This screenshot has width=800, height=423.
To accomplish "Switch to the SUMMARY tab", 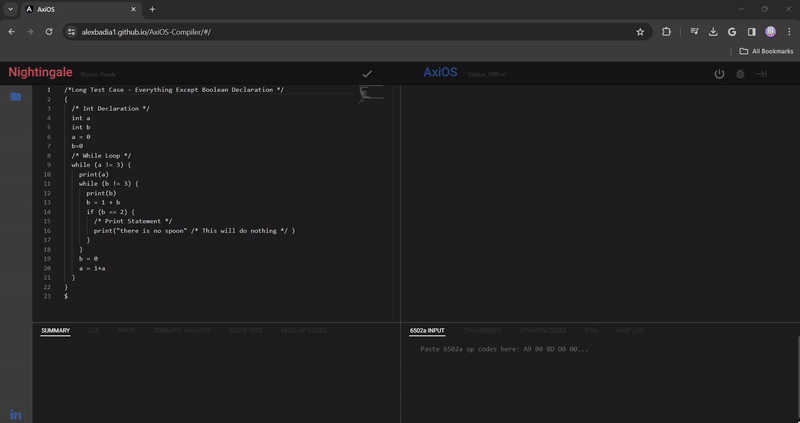I will point(55,331).
